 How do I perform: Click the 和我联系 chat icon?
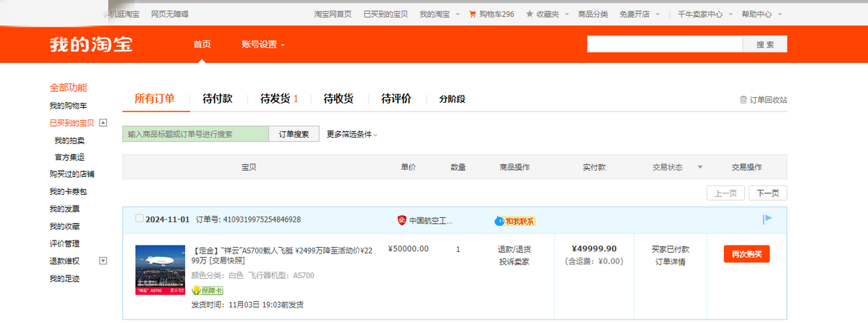click(x=499, y=220)
